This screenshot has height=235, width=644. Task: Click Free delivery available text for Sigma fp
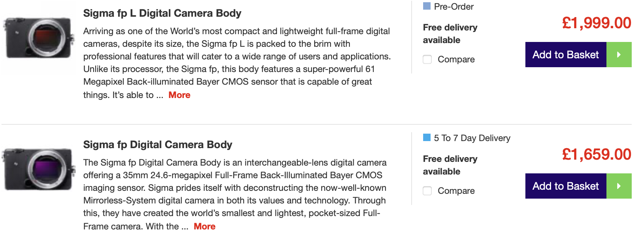[x=450, y=165]
